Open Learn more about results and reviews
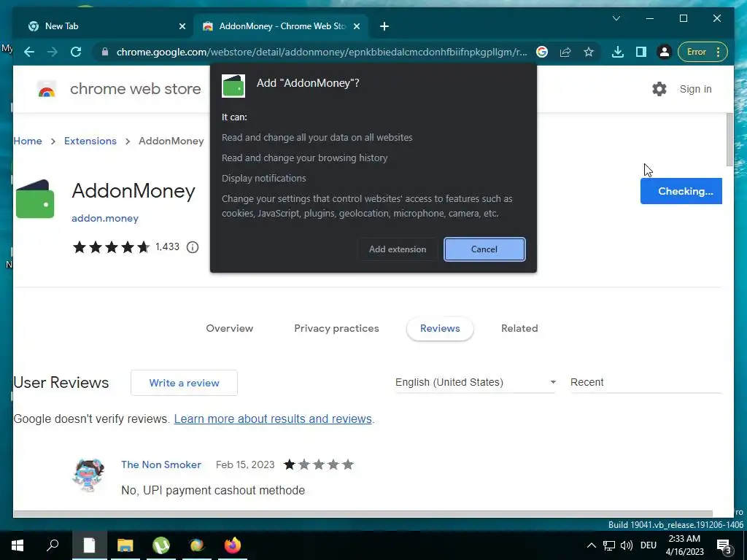 (x=273, y=419)
